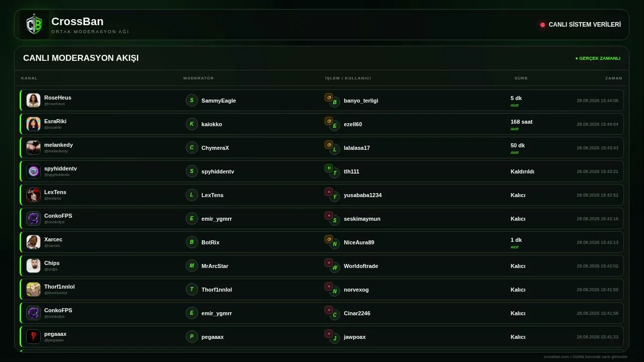Image resolution: width=644 pixels, height=362 pixels.
Task: Click the unban icon beside tlh111
Action: (329, 168)
